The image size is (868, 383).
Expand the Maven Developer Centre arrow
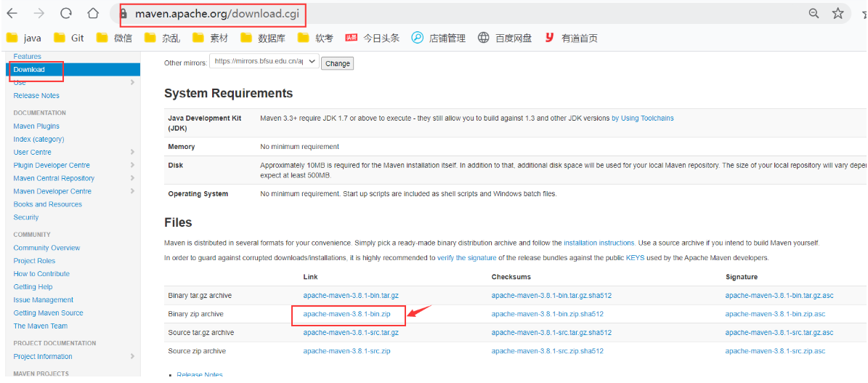(x=132, y=191)
